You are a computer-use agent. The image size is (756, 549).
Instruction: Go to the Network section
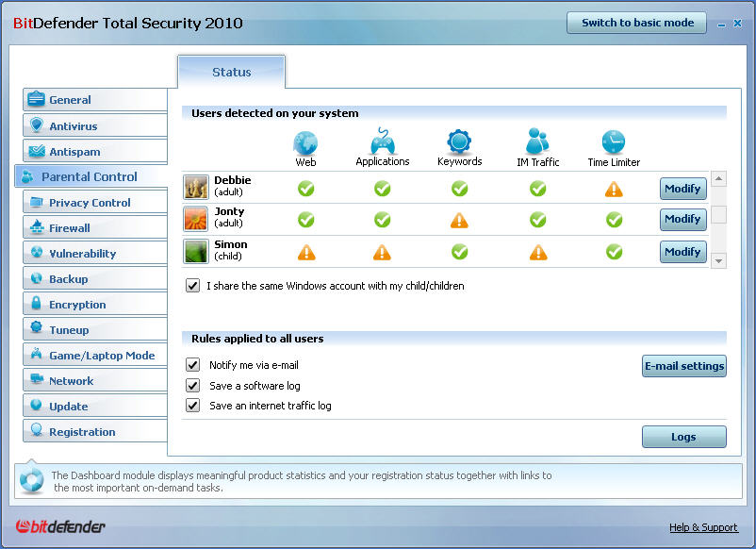pos(95,381)
